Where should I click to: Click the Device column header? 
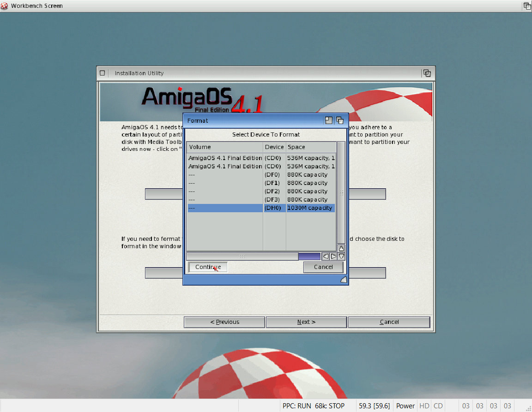(x=274, y=147)
